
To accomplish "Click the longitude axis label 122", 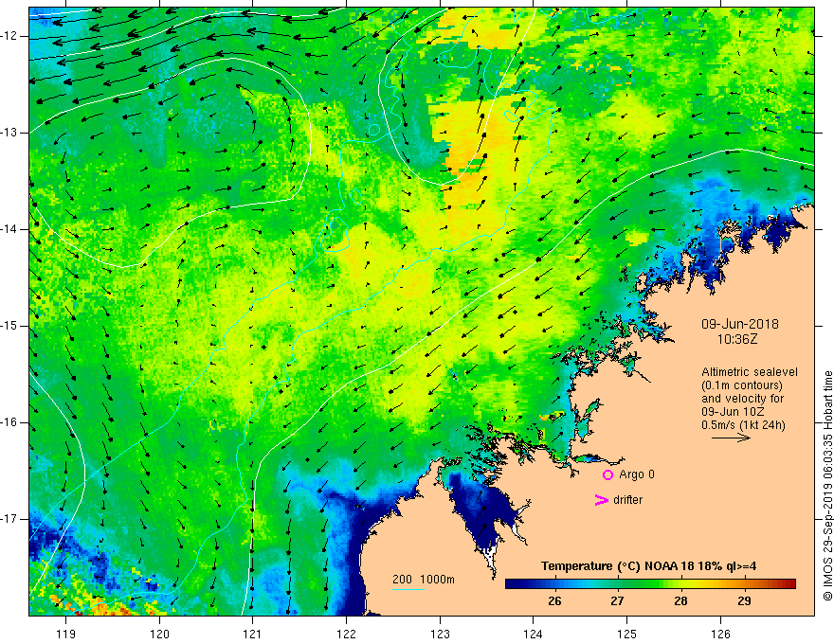I will click(x=346, y=634).
